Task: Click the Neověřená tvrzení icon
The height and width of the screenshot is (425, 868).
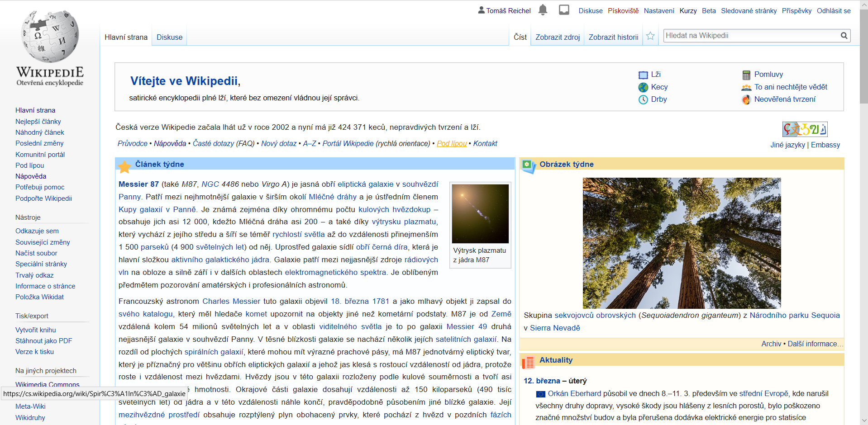Action: click(746, 99)
